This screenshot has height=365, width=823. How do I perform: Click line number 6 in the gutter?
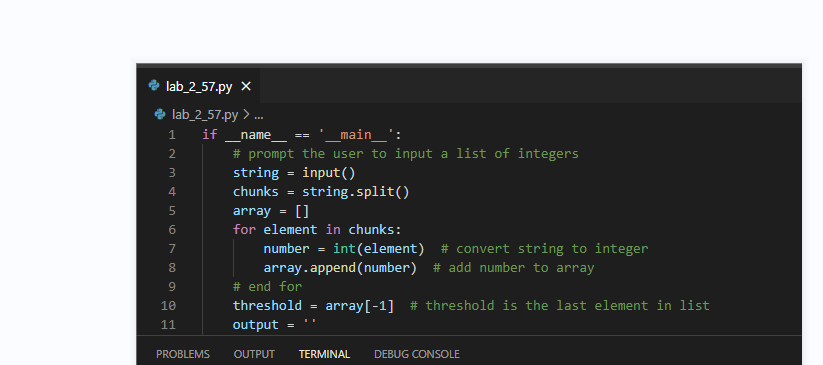point(172,230)
